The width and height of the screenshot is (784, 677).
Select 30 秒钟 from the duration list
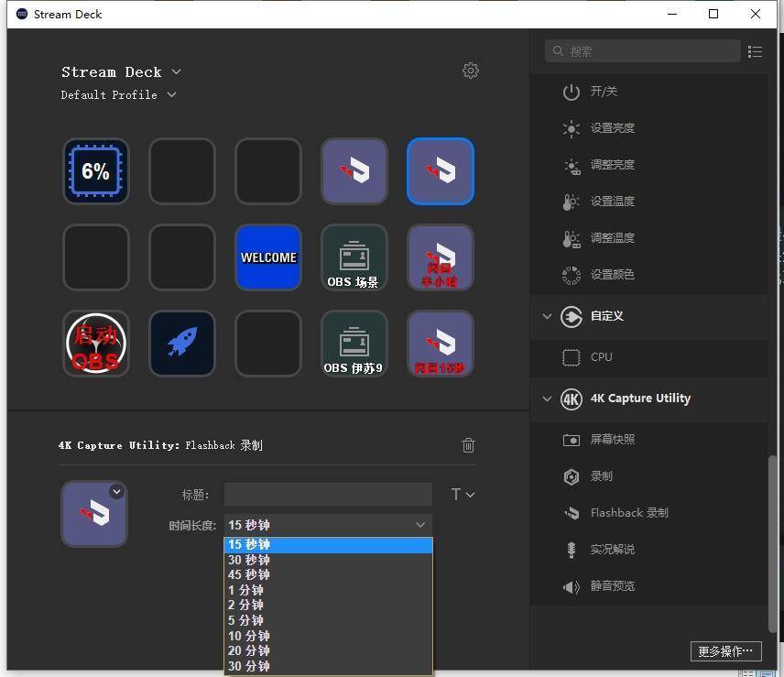click(328, 560)
